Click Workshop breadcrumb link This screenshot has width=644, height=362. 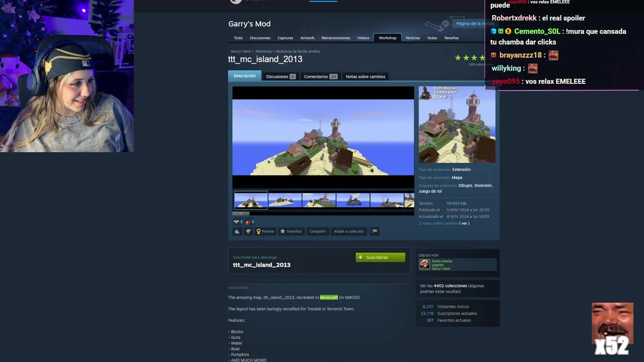point(263,51)
